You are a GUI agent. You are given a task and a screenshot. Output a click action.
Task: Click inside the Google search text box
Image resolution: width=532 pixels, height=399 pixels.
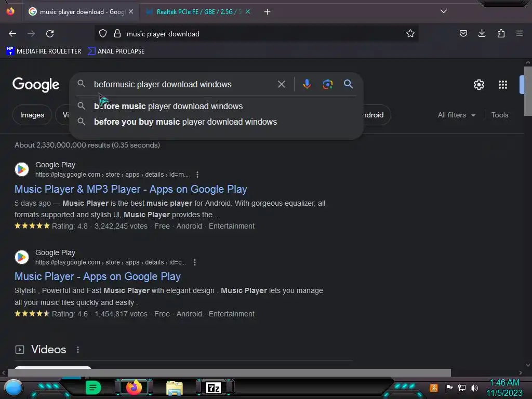[x=183, y=85]
